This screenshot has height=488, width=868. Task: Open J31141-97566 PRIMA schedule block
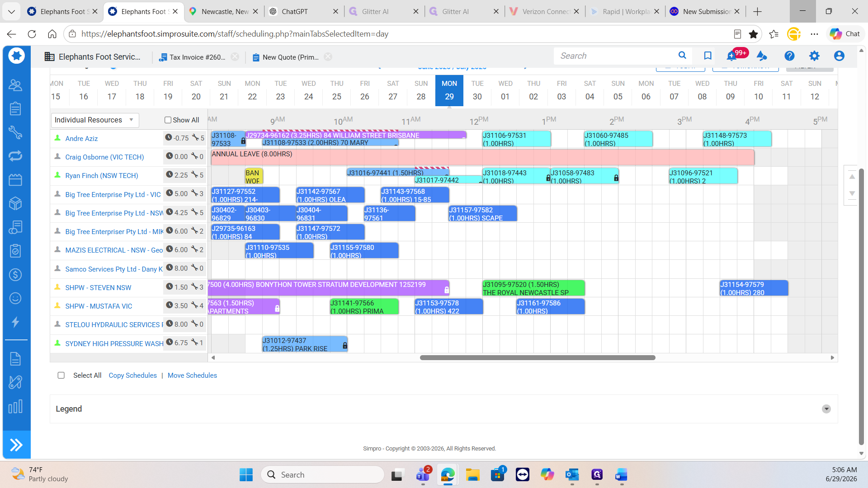click(x=364, y=307)
